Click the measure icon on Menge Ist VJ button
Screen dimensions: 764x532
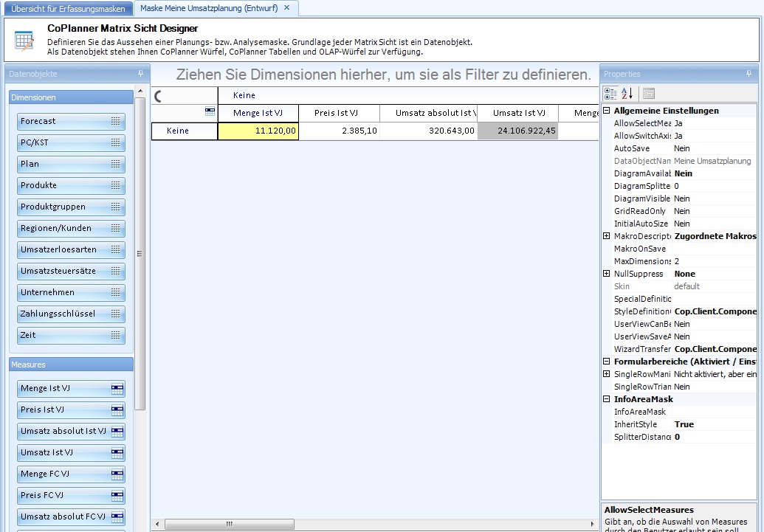point(117,389)
